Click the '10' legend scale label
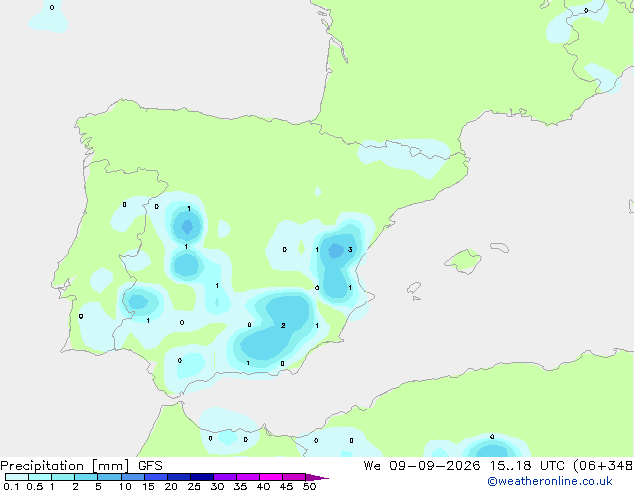This screenshot has width=634, height=490. click(x=125, y=486)
